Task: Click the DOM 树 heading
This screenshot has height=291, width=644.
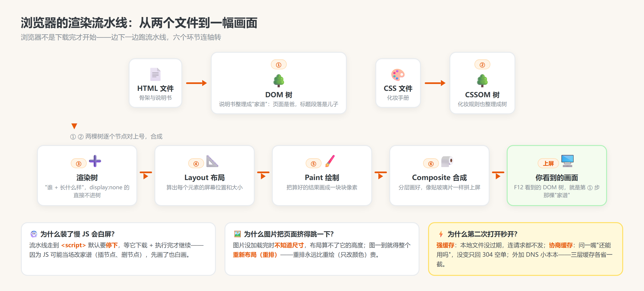Action: click(278, 95)
